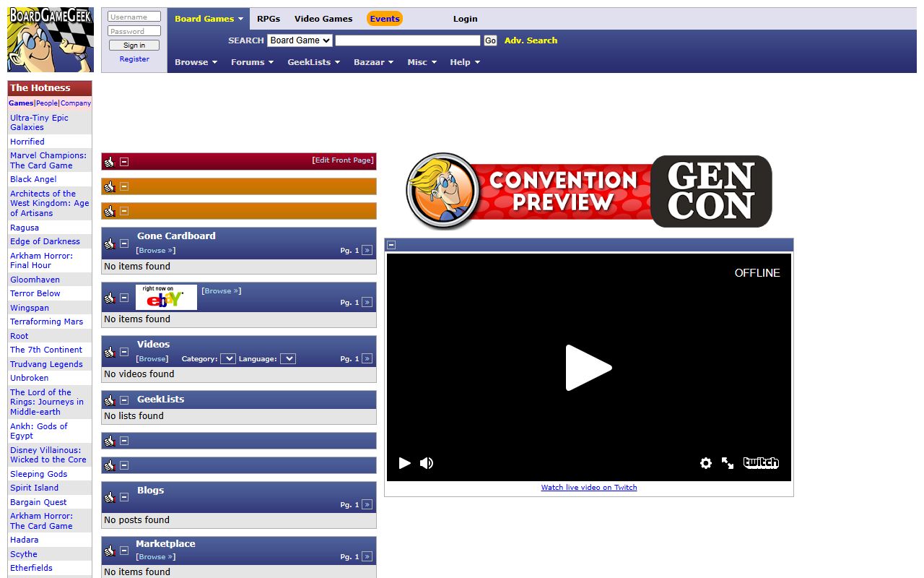Screen dimensions: 924x578
Task: Click the Username input field
Action: pyautogui.click(x=134, y=17)
